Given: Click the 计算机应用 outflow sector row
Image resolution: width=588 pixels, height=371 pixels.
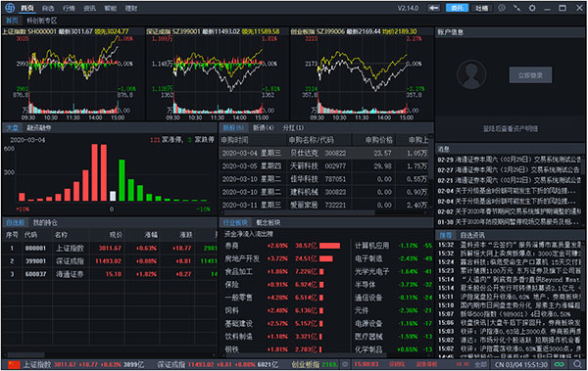Looking at the screenshot, I should click(x=393, y=246).
